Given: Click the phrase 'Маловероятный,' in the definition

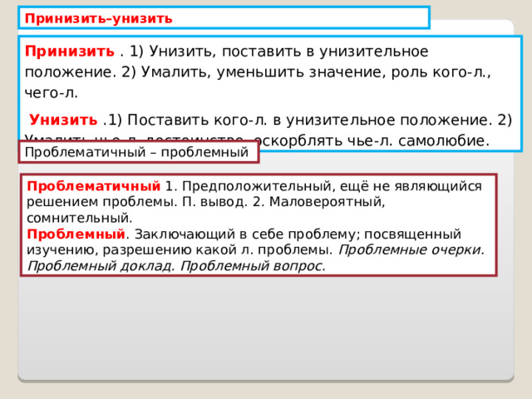Looking at the screenshot, I should coord(328,202).
